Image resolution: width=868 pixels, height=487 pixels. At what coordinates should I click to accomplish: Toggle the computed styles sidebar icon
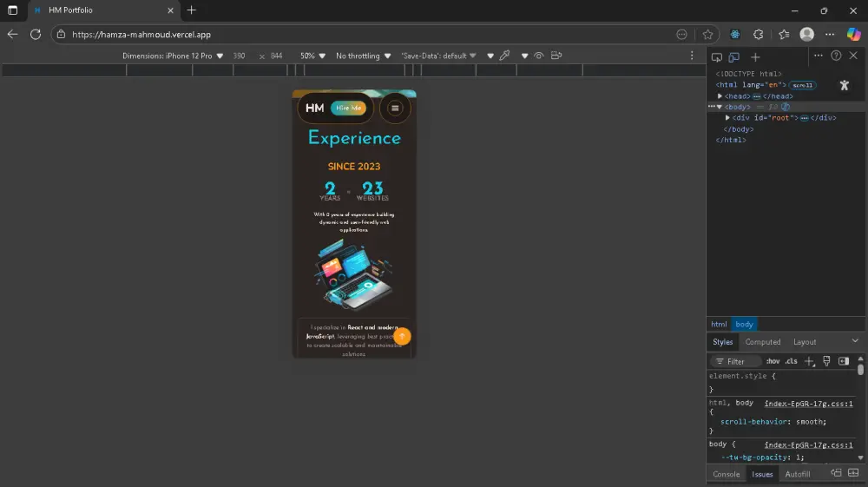pos(844,361)
